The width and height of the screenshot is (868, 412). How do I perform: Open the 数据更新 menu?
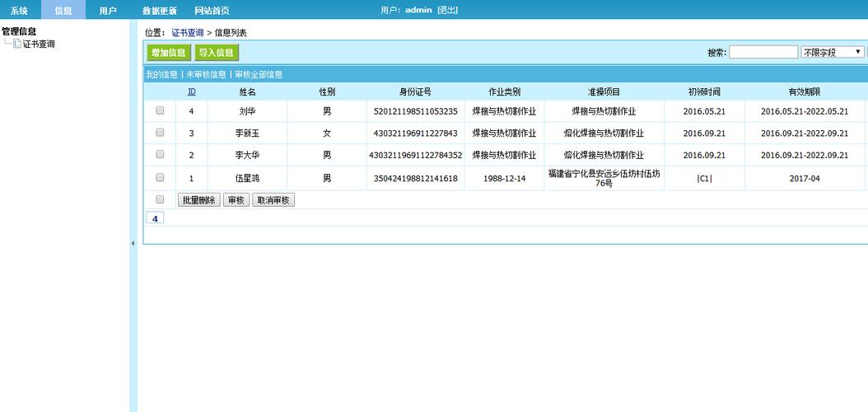tap(159, 11)
